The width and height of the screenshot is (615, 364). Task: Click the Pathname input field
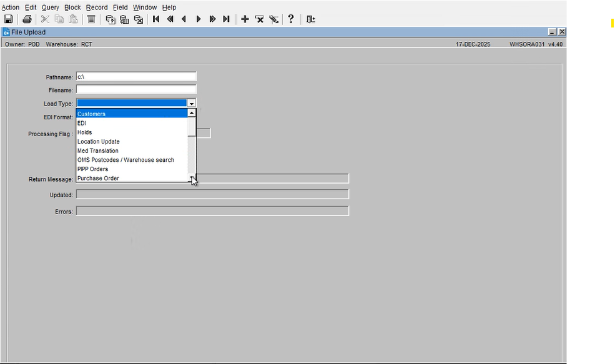click(x=136, y=77)
